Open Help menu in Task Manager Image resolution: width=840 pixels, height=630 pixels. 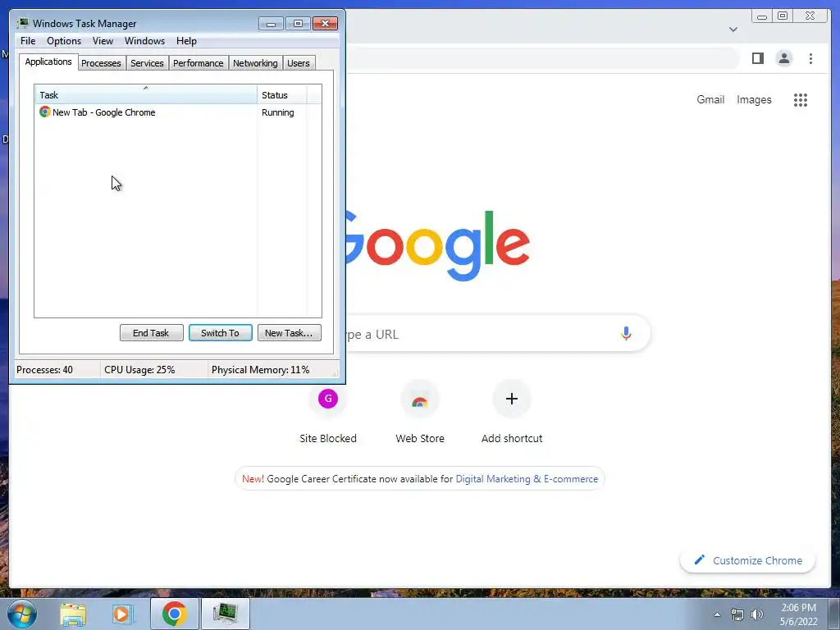(186, 41)
